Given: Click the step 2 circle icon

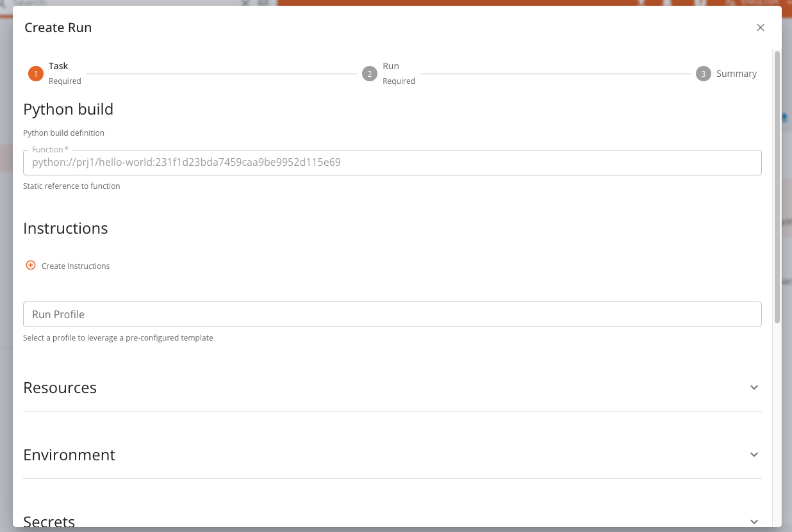Looking at the screenshot, I should click(x=369, y=74).
